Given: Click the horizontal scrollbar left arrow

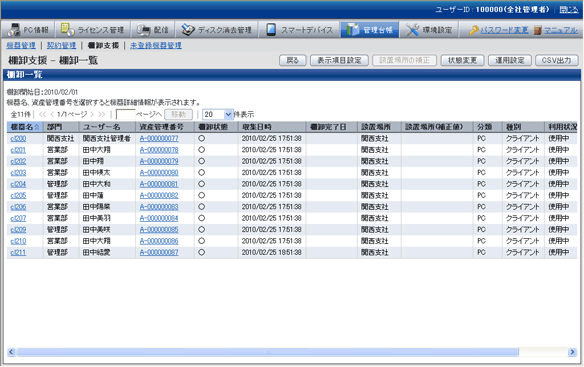Looking at the screenshot, I should point(11,352).
